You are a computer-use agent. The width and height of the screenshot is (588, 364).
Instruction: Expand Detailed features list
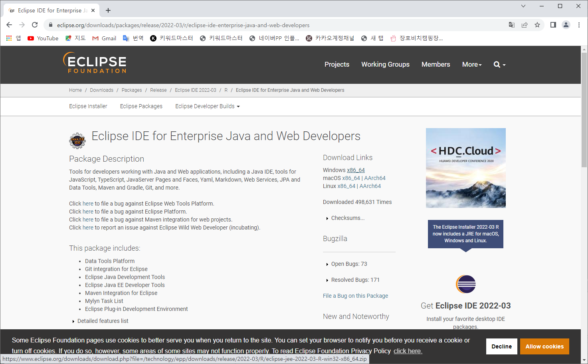pos(100,321)
